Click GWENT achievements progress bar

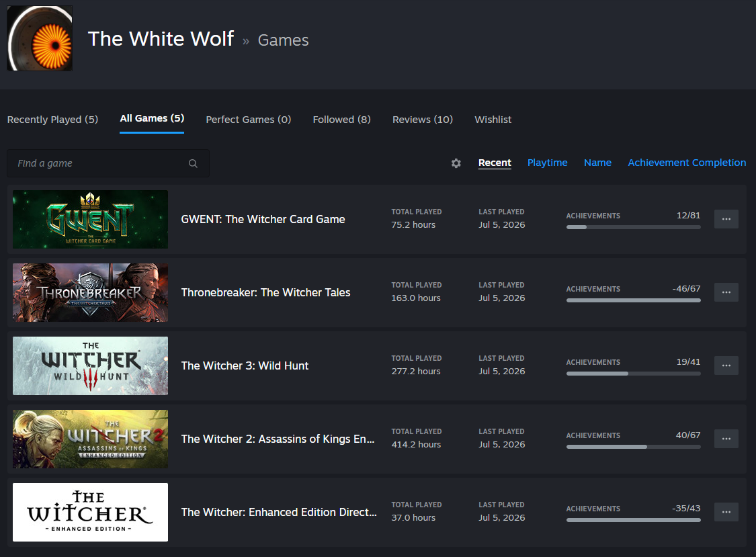[x=633, y=227]
